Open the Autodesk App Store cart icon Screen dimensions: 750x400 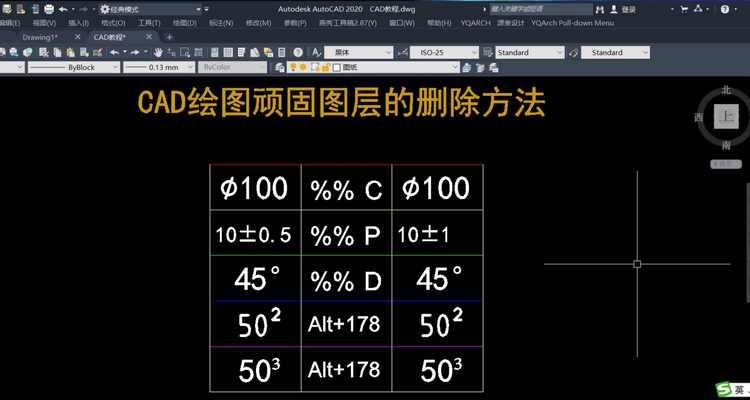coord(684,9)
